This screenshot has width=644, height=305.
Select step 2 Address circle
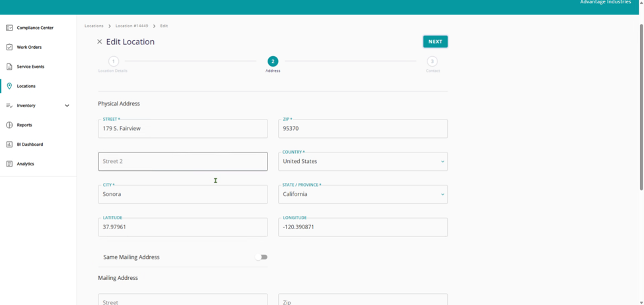pos(273,61)
